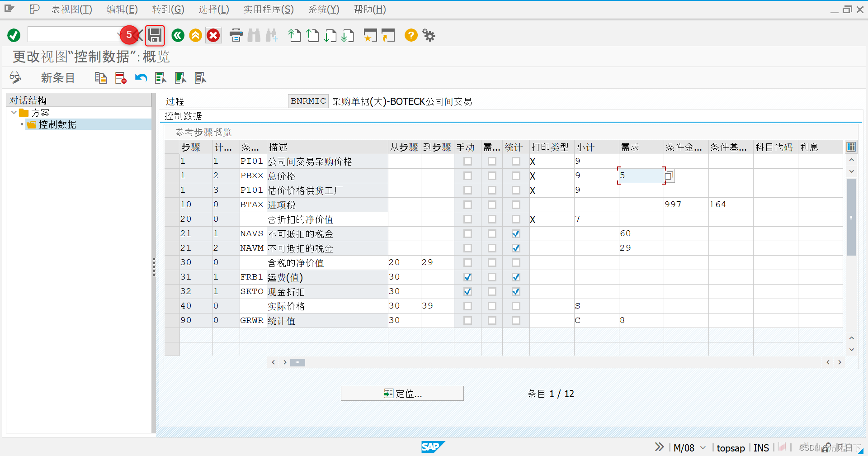The height and width of the screenshot is (456, 868).
Task: Open the 转到(G) menu
Action: pyautogui.click(x=168, y=9)
